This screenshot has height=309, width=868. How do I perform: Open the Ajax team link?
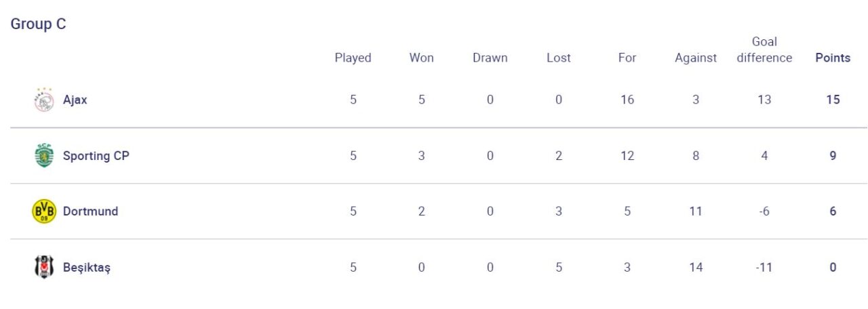75,100
